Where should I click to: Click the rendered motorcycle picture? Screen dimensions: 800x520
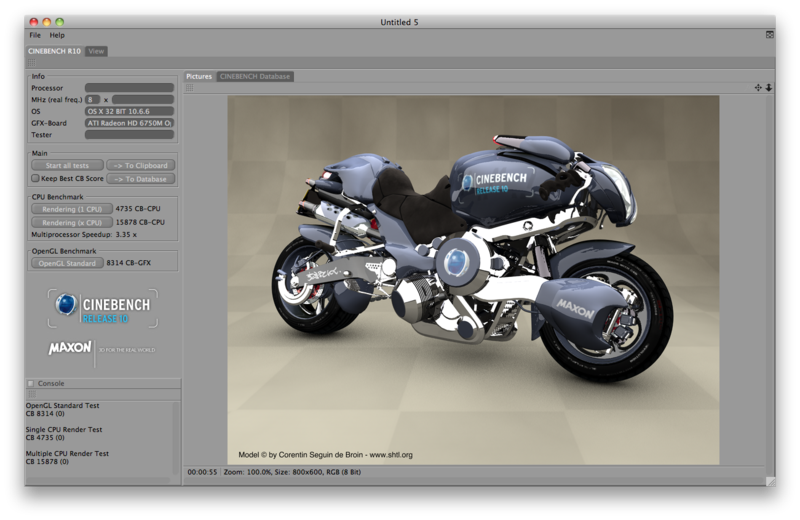tap(473, 280)
